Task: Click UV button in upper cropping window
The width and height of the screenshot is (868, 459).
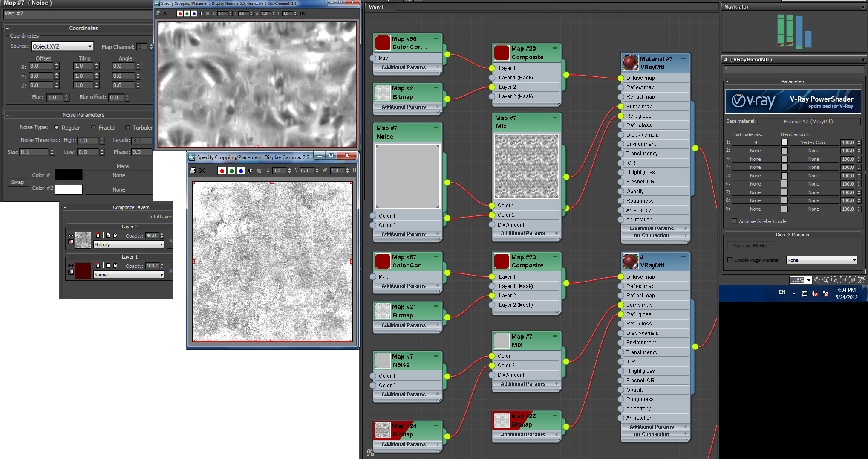Action: click(303, 13)
